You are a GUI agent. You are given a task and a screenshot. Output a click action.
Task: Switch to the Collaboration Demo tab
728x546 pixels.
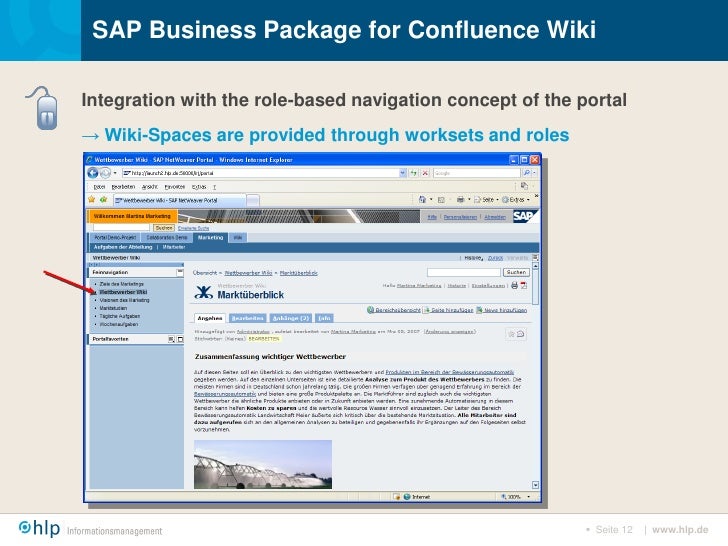pos(167,238)
